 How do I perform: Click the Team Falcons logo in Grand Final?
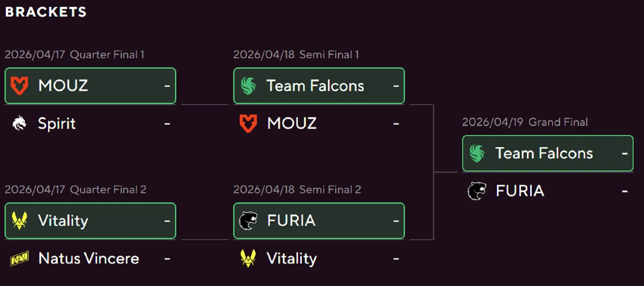pyautogui.click(x=477, y=153)
